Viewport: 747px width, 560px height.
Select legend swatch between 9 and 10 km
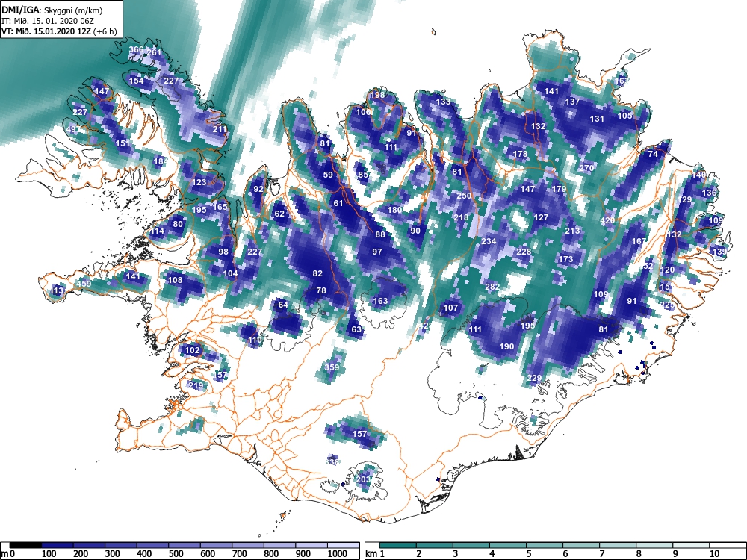point(691,545)
